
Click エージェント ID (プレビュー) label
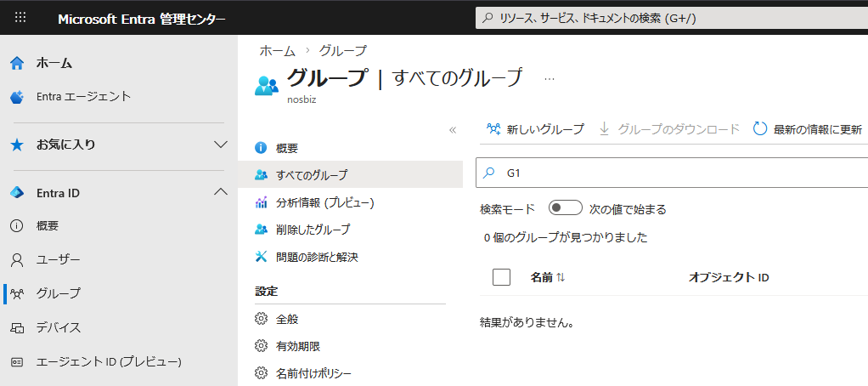coord(109,362)
